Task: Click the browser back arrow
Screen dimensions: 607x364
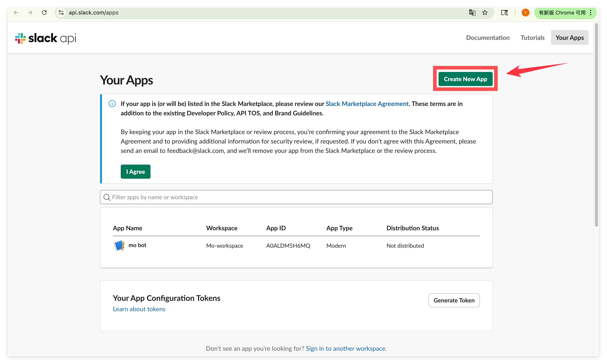Action: coord(16,13)
